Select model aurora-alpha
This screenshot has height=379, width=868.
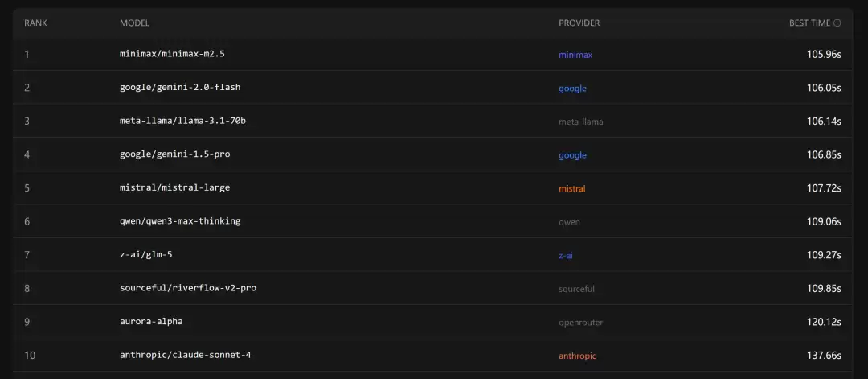(x=151, y=321)
